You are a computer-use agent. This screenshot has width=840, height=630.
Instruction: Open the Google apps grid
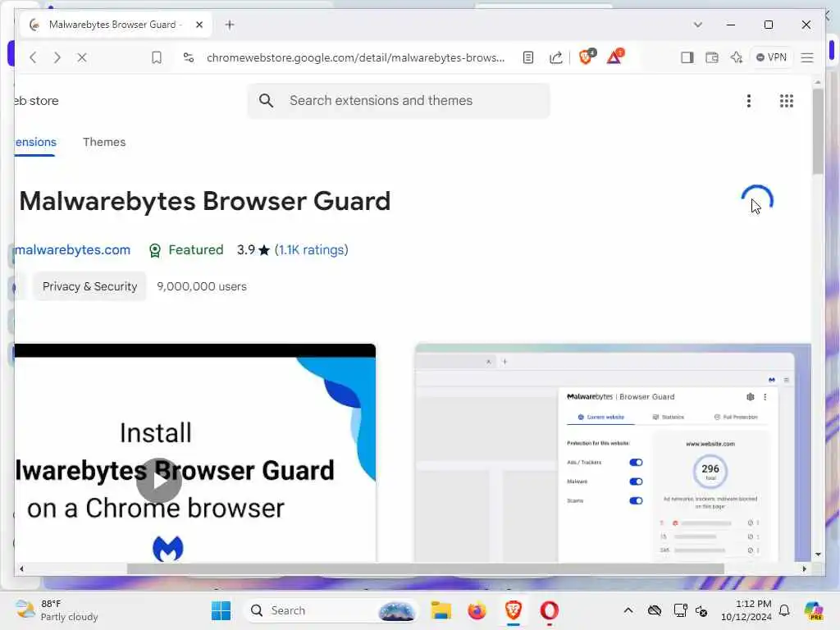click(787, 101)
